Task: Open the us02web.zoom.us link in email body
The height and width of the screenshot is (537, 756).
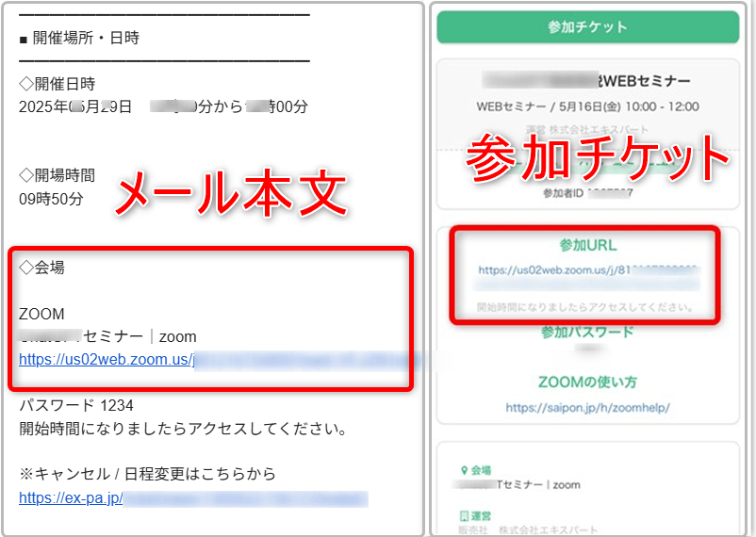Action: point(106,359)
